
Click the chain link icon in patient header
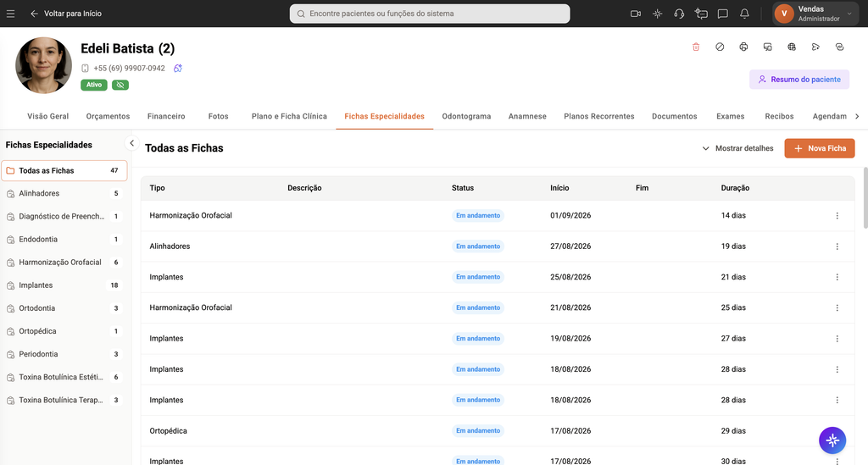[x=840, y=47]
